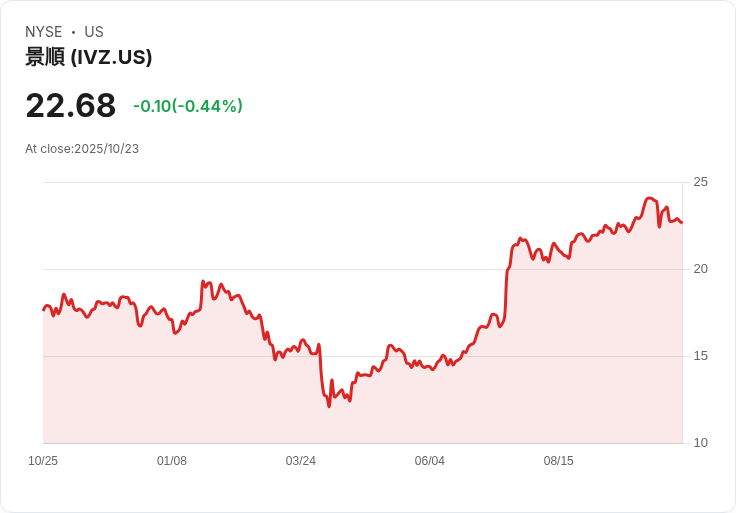Click the dot separator between NYSE and US
Viewport: 736px width, 513px height.
click(x=74, y=32)
